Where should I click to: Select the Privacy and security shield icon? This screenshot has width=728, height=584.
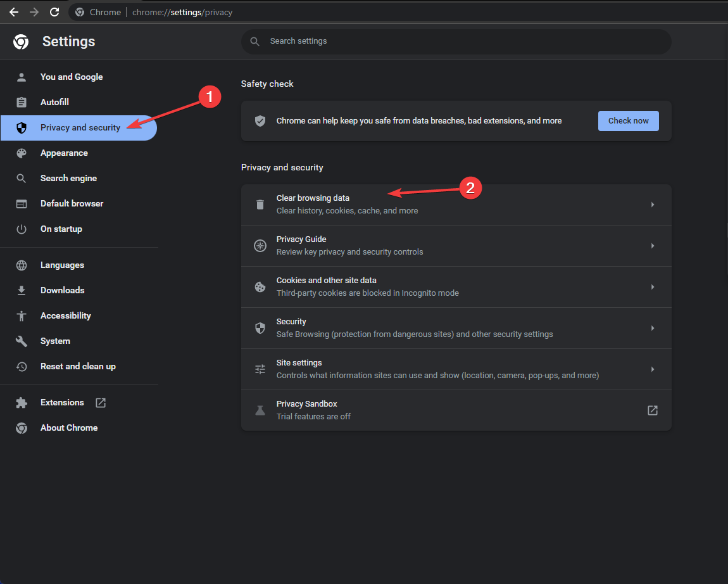(22, 127)
